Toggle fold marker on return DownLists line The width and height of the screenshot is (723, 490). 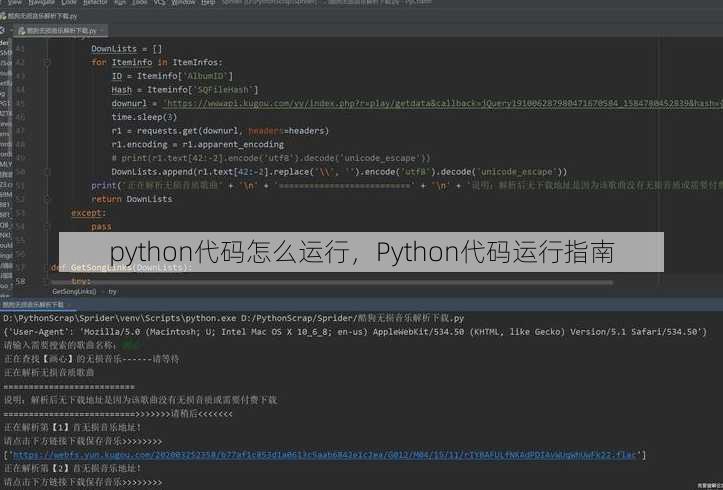(x=47, y=199)
